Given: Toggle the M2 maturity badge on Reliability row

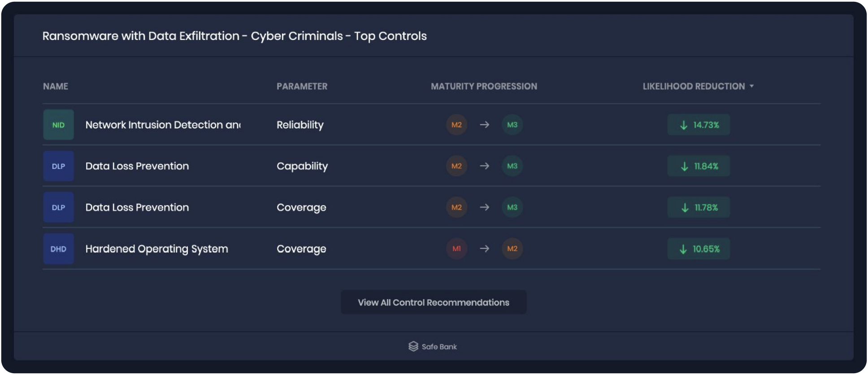Looking at the screenshot, I should pyautogui.click(x=456, y=125).
